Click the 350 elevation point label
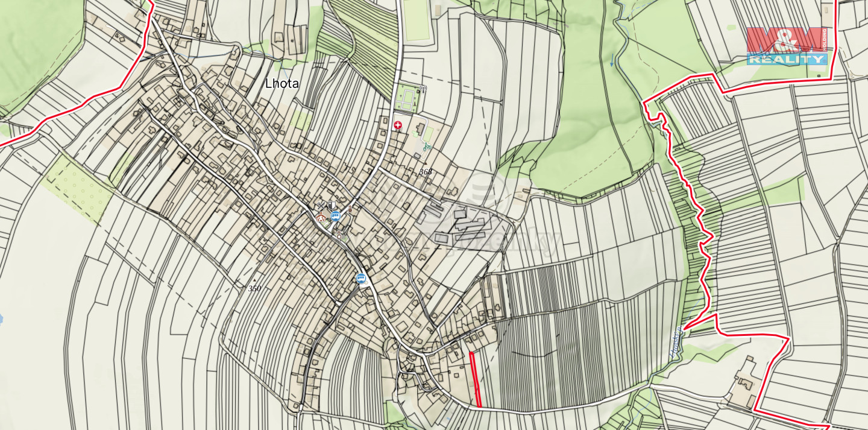Viewport: 868px width, 430px height. tap(254, 288)
